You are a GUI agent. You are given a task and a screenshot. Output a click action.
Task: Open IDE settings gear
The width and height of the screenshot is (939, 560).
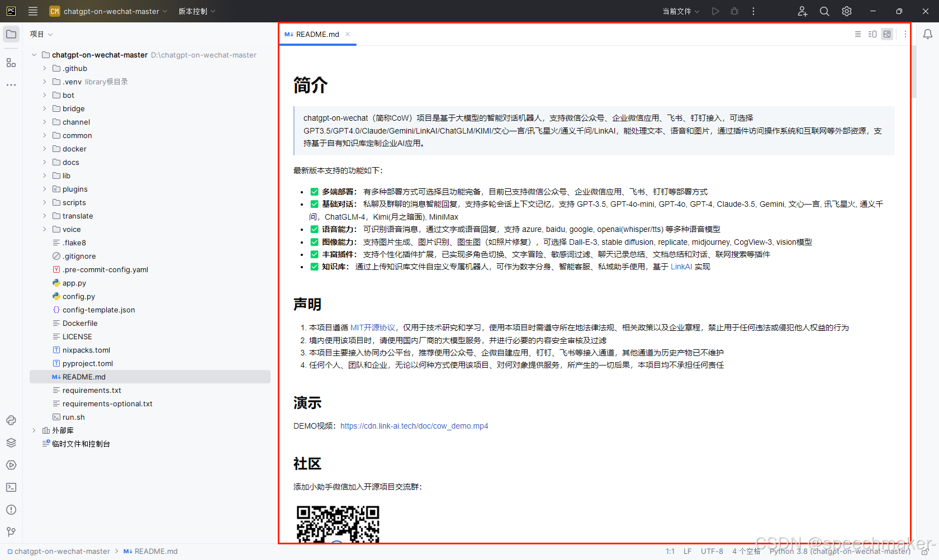(x=847, y=11)
